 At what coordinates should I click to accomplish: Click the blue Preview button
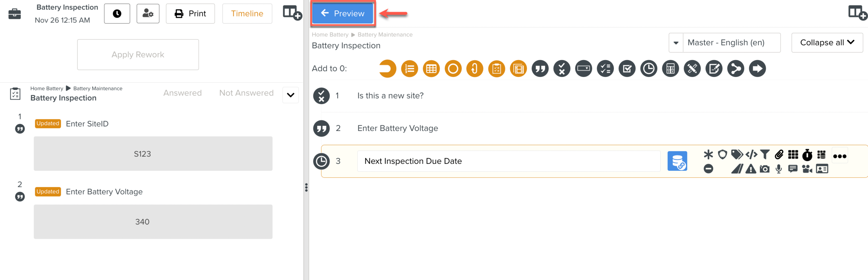point(342,14)
